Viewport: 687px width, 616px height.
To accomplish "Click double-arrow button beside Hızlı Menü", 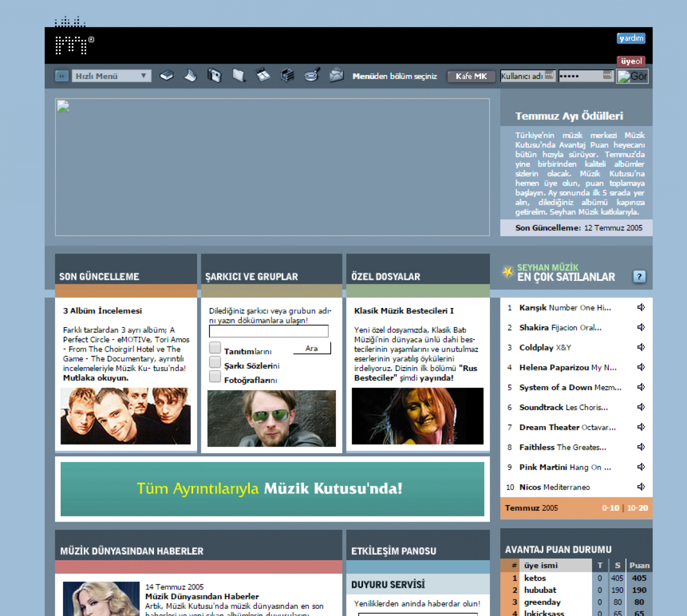I will pyautogui.click(x=62, y=76).
